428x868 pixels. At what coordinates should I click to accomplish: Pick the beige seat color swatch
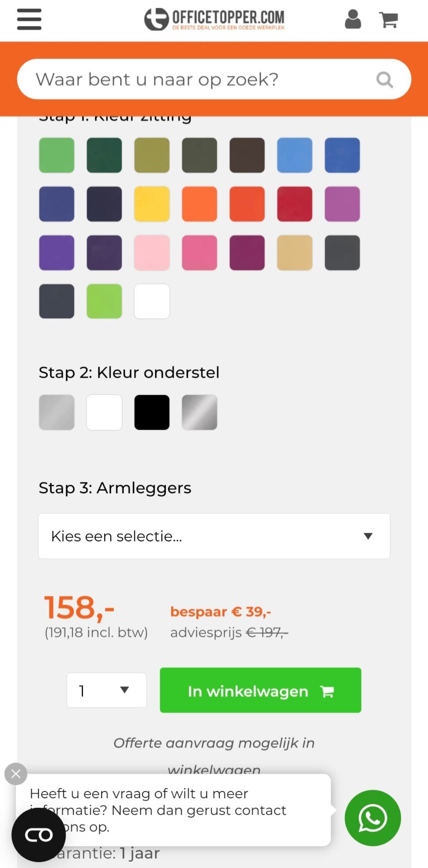coord(295,253)
